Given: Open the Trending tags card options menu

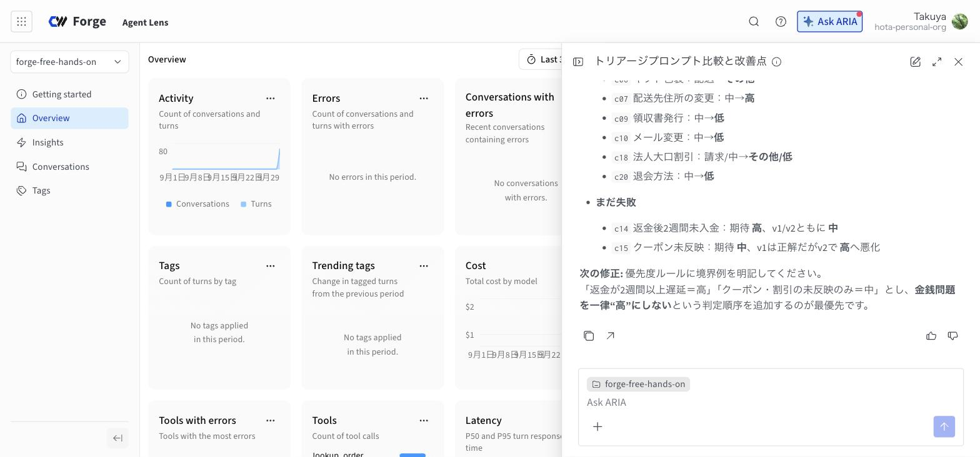Looking at the screenshot, I should pos(424,266).
